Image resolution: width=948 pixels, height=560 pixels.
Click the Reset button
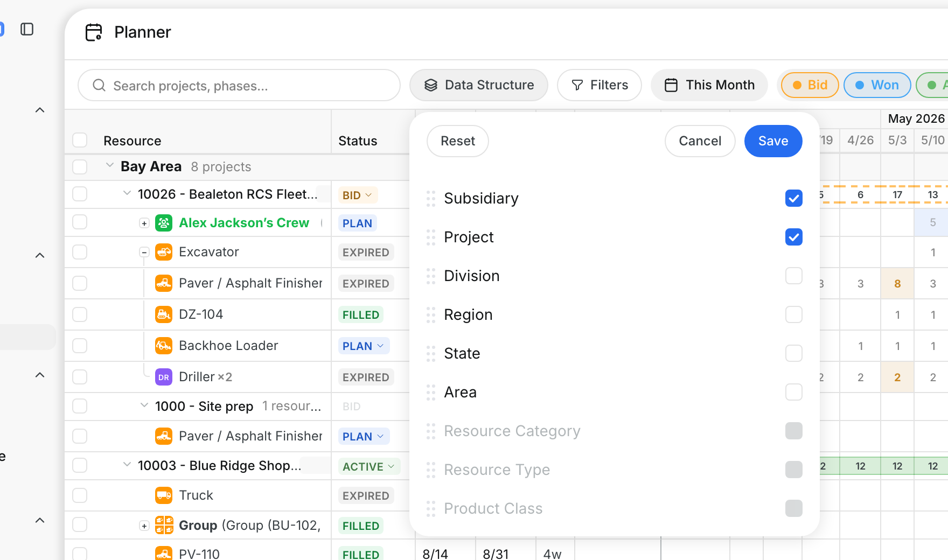click(x=458, y=141)
